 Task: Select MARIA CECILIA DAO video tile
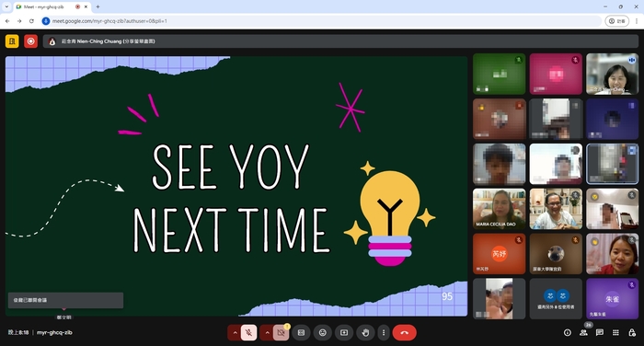click(499, 209)
